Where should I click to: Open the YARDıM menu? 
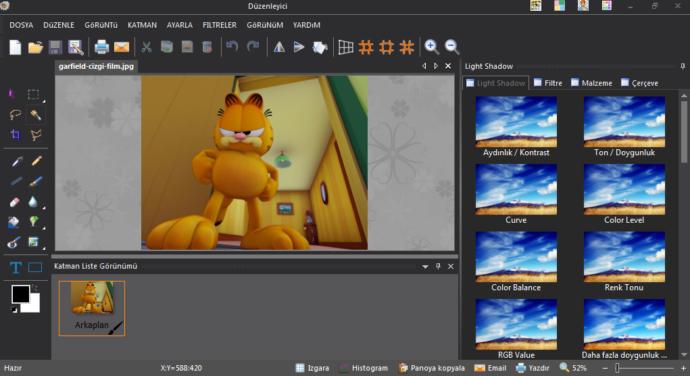pos(306,25)
